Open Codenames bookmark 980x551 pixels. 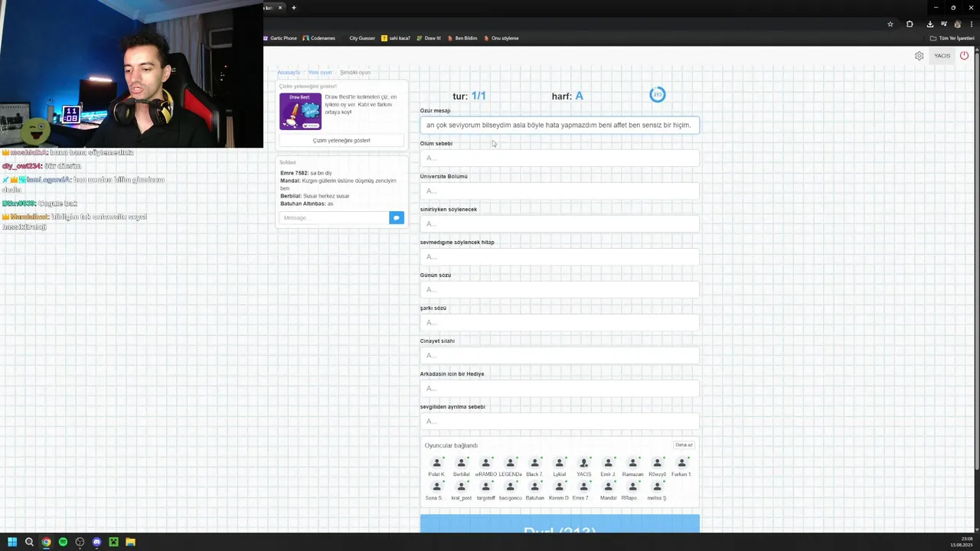point(319,38)
